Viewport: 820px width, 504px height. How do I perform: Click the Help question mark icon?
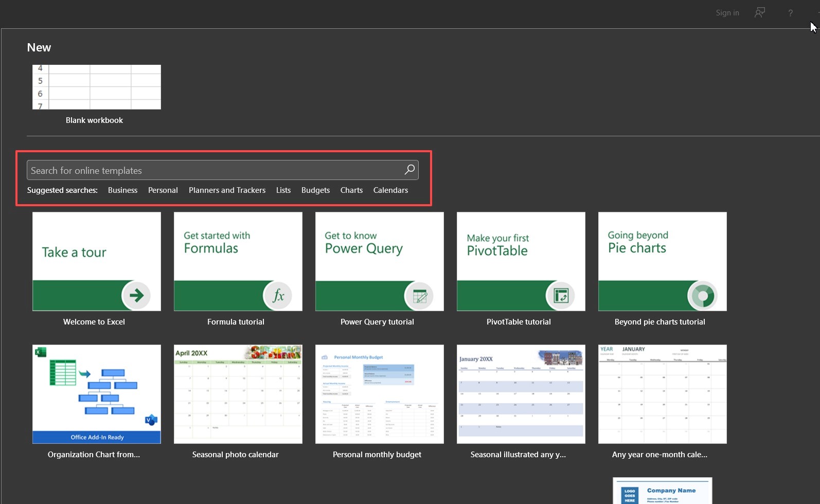[790, 13]
